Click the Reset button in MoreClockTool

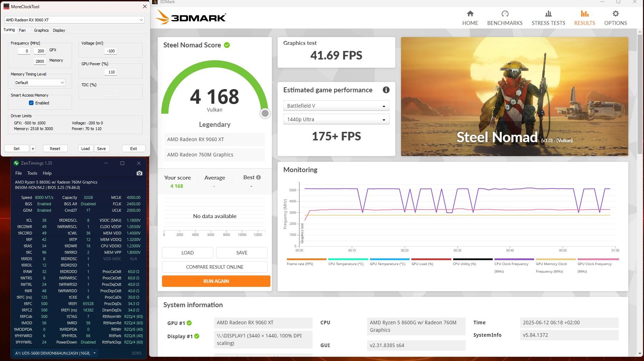coord(55,149)
